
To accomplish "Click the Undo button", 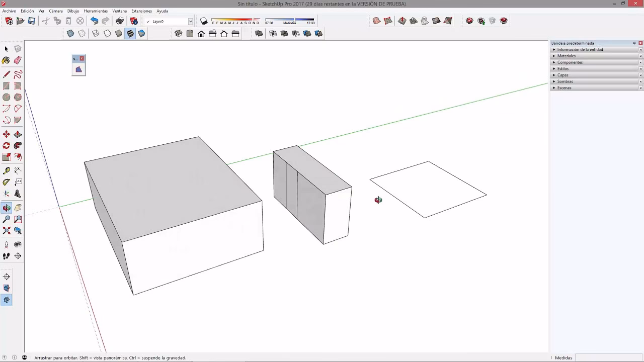I will [x=95, y=21].
